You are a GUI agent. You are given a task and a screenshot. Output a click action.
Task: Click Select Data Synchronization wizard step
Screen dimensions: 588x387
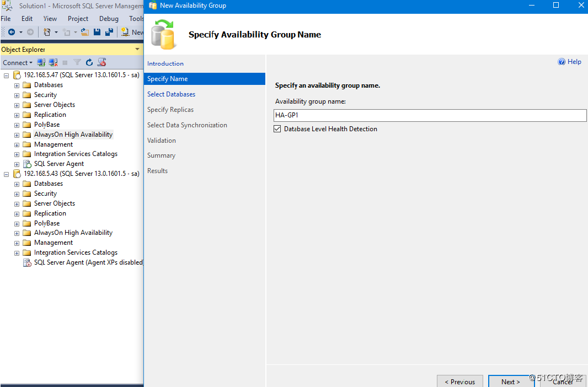coord(187,125)
